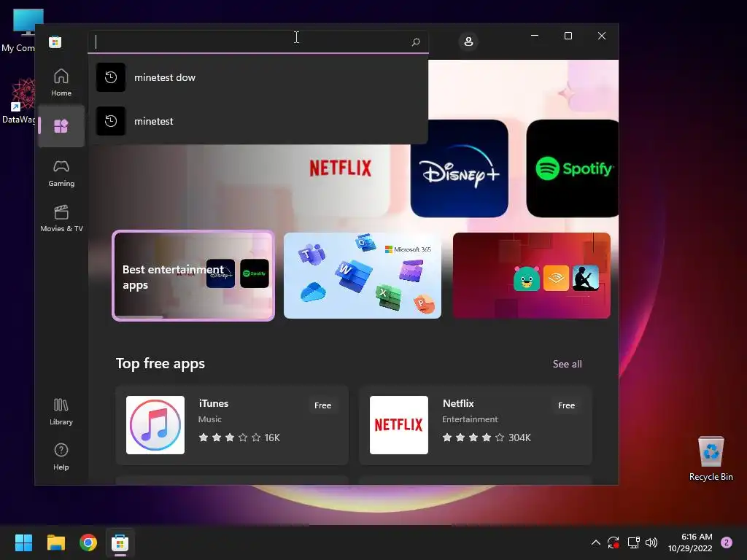Click the volume speaker tray icon
The image size is (747, 560).
651,542
